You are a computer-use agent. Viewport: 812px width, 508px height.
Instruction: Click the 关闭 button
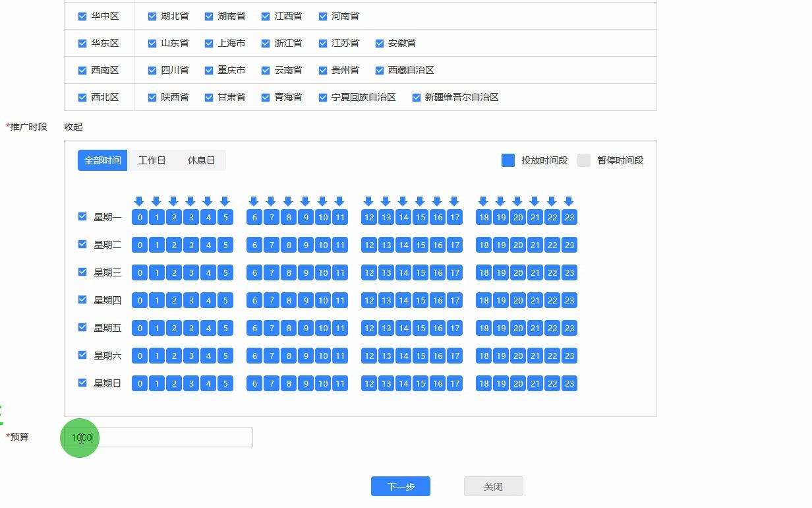point(493,487)
